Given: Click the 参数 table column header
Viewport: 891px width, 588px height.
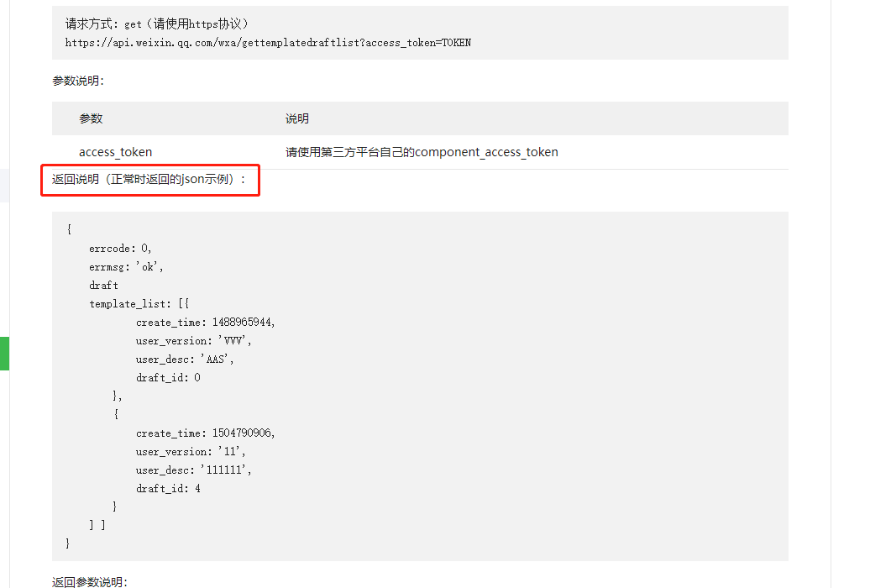Looking at the screenshot, I should click(x=91, y=118).
